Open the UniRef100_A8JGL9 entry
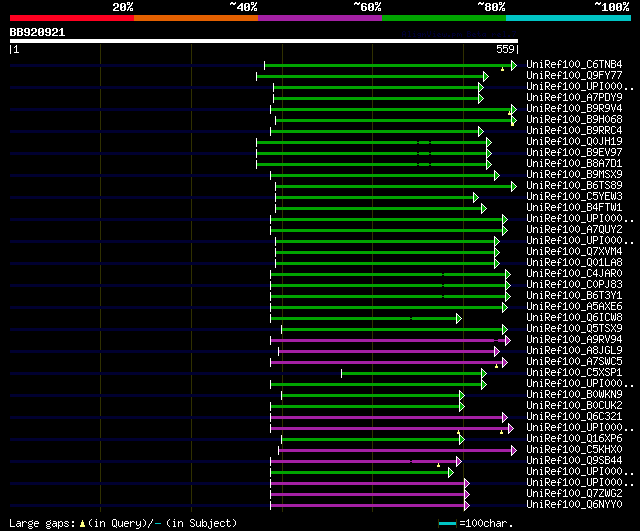This screenshot has height=531, width=640. pos(574,351)
